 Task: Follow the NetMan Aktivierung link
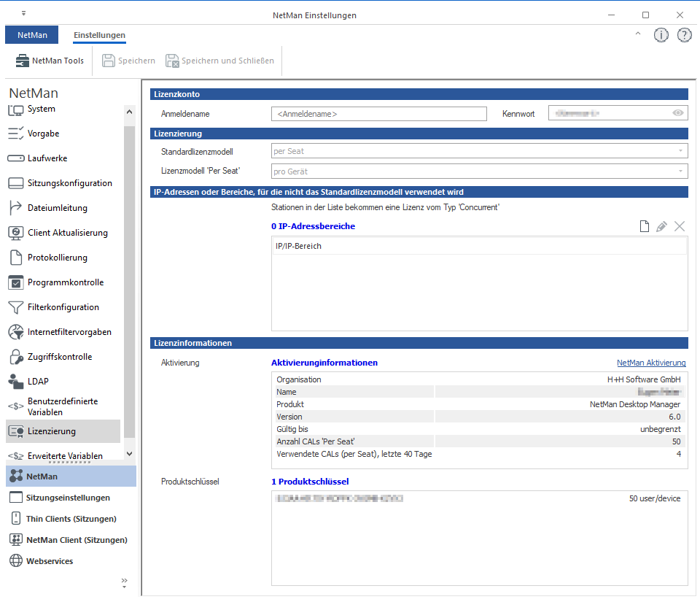(650, 363)
